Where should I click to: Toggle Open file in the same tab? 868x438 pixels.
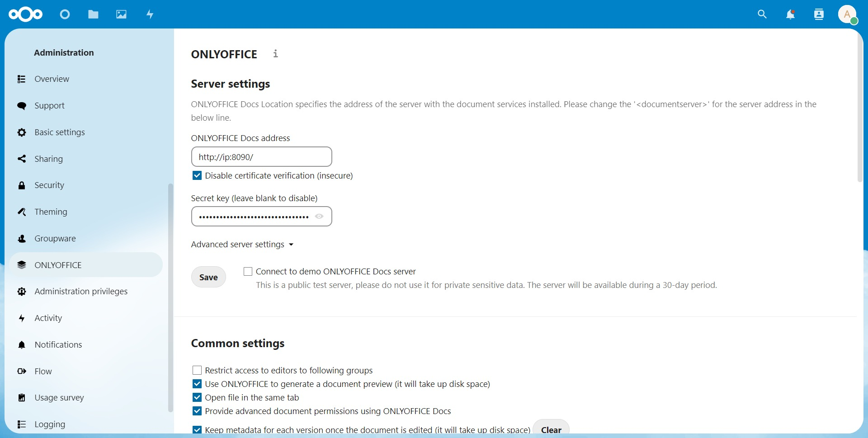coord(197,398)
